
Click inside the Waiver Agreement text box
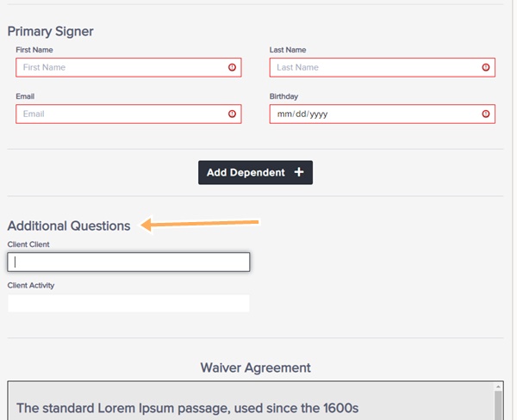tap(251, 401)
